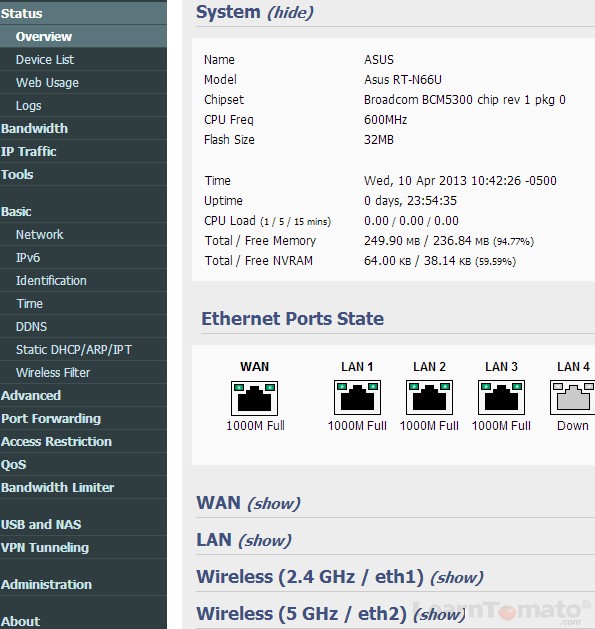The width and height of the screenshot is (595, 629).
Task: Open the About page
Action: 83,621
